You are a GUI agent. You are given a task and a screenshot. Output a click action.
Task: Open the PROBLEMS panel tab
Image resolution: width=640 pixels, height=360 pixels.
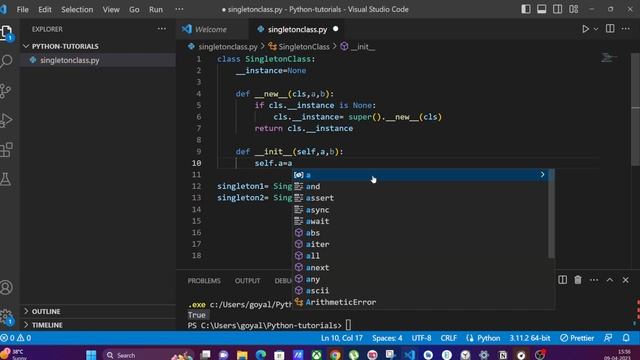pyautogui.click(x=204, y=281)
